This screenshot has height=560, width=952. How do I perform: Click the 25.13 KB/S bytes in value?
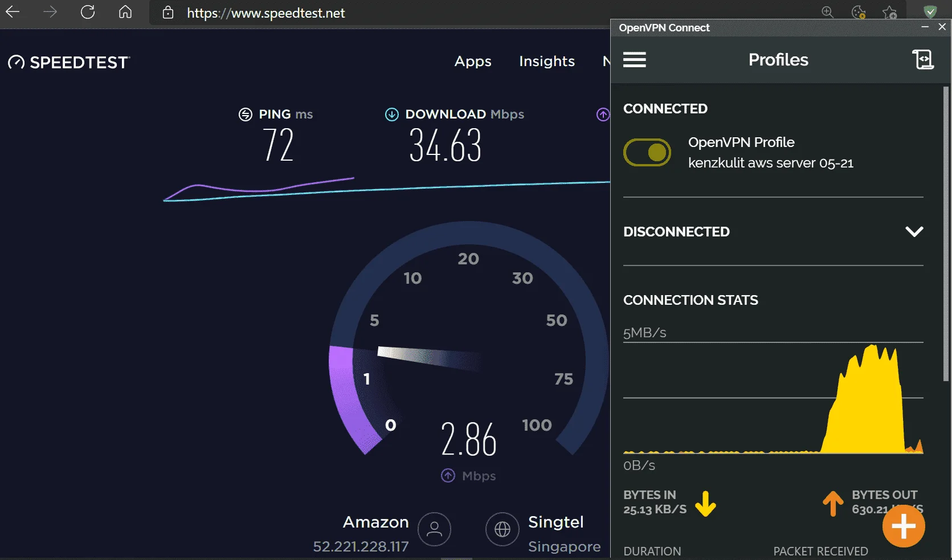coord(655,509)
